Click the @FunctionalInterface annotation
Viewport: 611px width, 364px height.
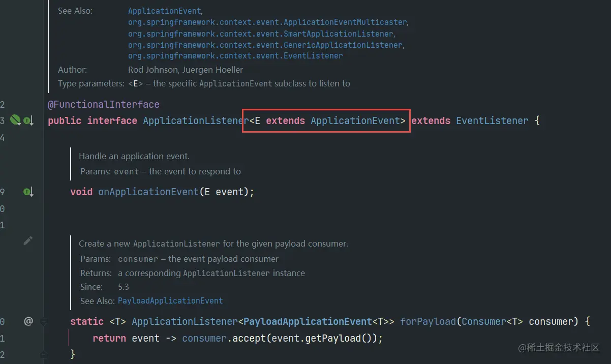(104, 105)
